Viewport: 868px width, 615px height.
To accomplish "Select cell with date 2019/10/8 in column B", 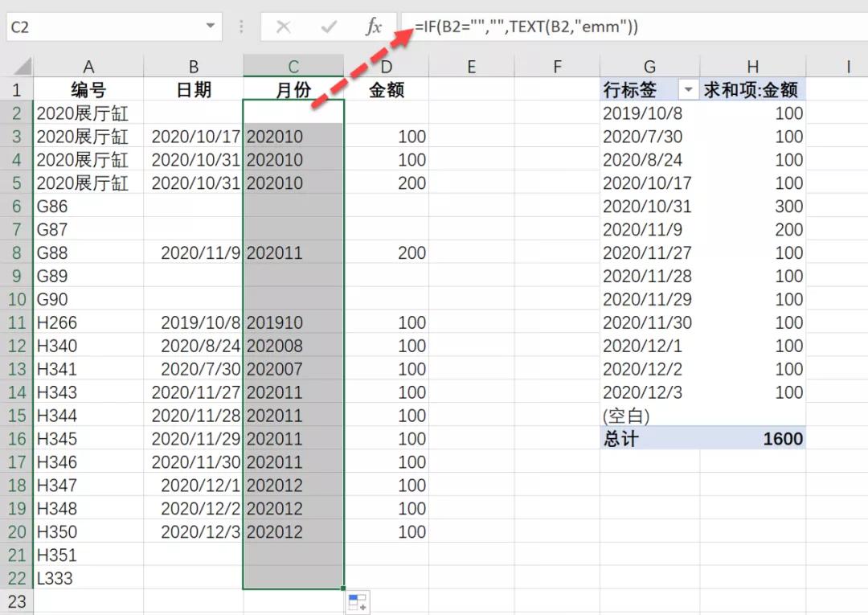I will (x=194, y=322).
